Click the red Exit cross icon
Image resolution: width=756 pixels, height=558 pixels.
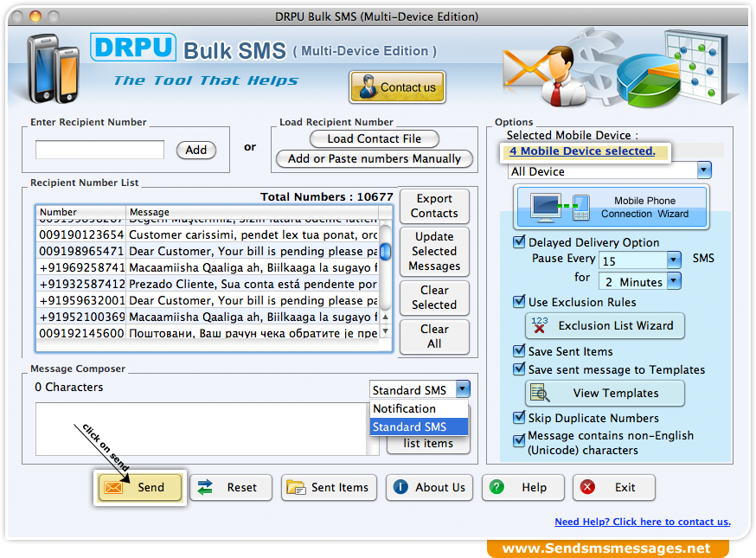pyautogui.click(x=587, y=487)
